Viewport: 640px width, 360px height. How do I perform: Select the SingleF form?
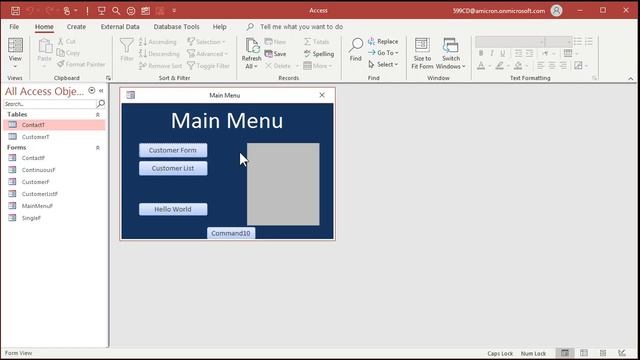click(54, 218)
